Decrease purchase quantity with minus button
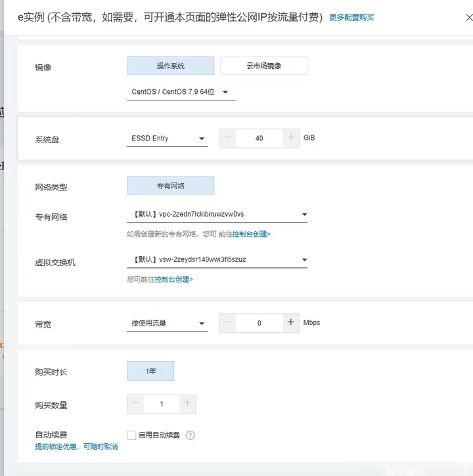Screen dimensions: 473x476 [135, 404]
